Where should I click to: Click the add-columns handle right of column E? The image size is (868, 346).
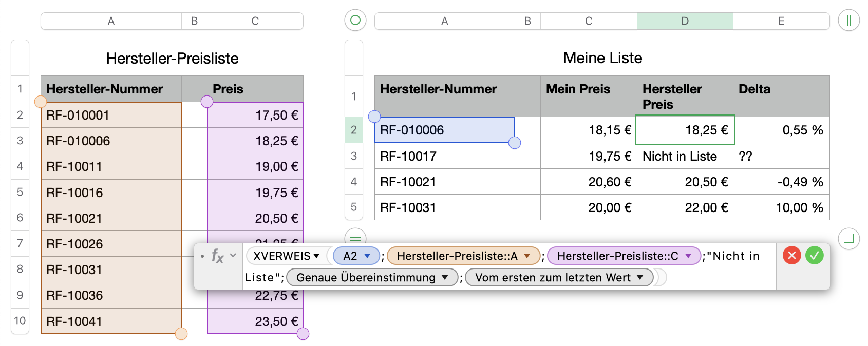point(848,21)
